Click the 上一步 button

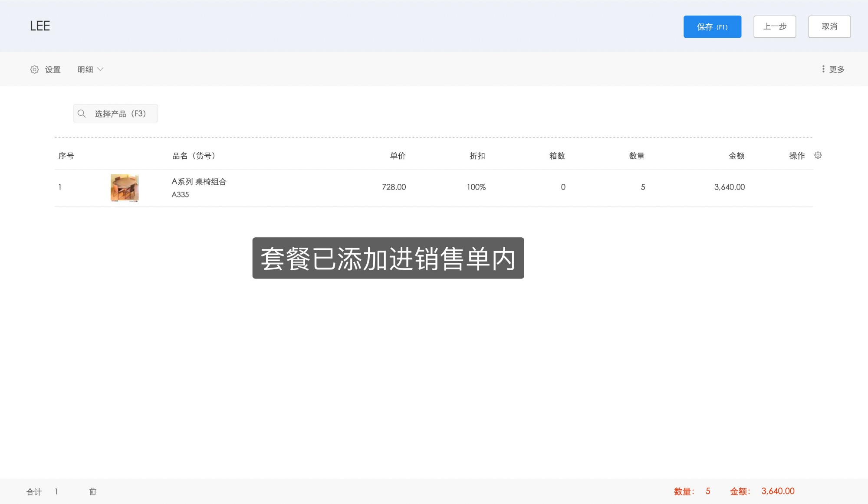pos(774,26)
